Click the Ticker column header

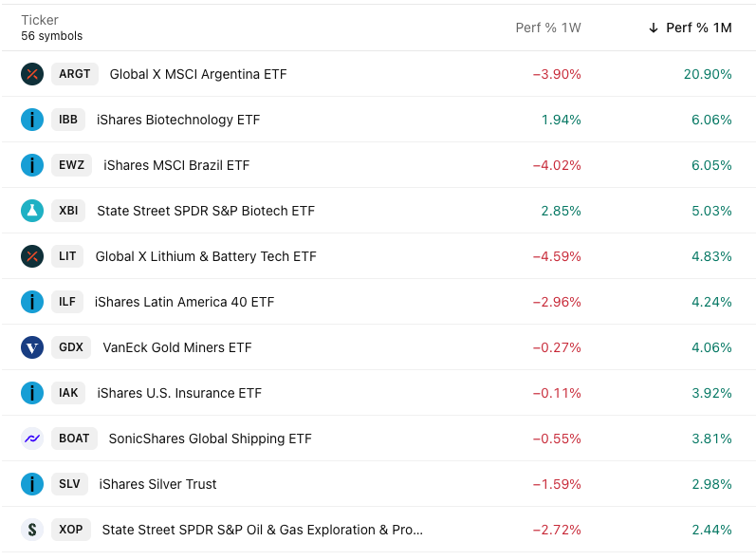click(x=40, y=20)
